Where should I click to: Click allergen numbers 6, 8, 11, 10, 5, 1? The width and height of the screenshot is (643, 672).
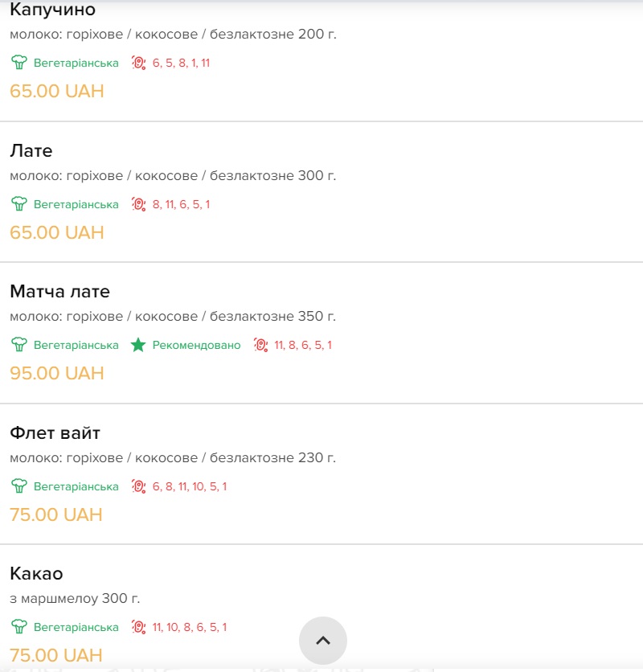pyautogui.click(x=190, y=486)
